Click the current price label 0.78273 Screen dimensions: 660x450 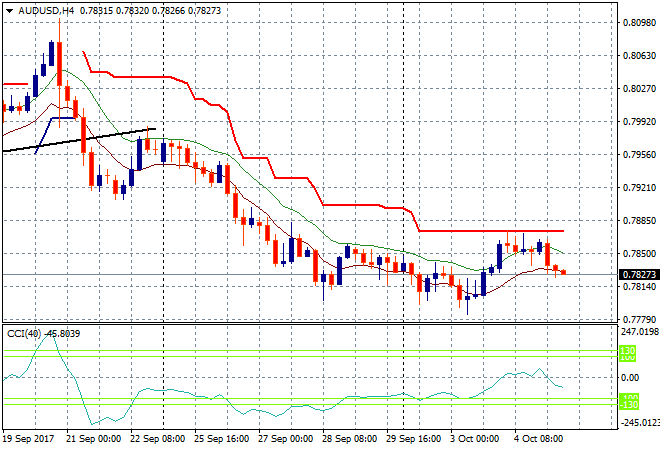[x=639, y=274]
